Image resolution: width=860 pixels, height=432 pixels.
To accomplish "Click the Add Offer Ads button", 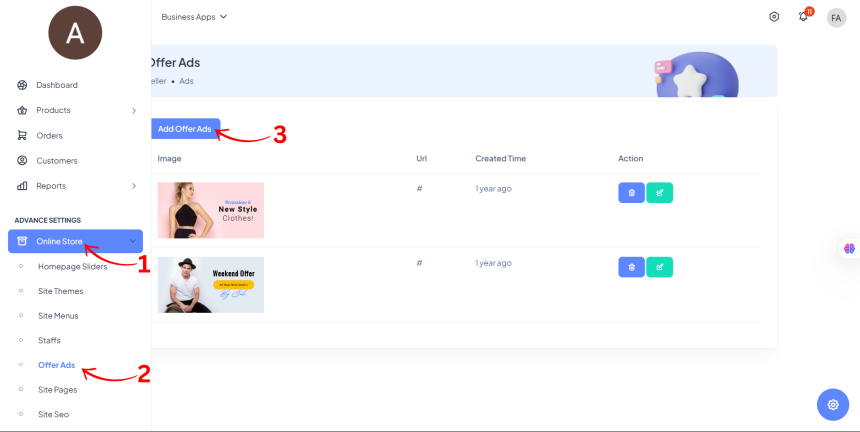I will pos(185,129).
